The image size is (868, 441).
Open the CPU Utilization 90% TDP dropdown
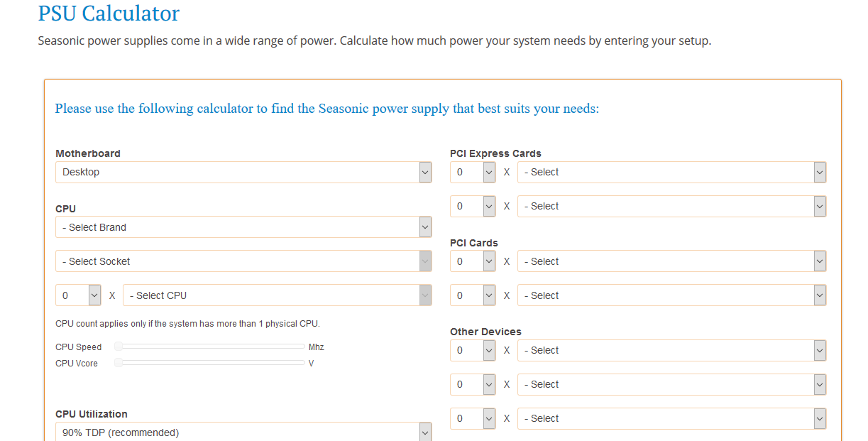(243, 431)
